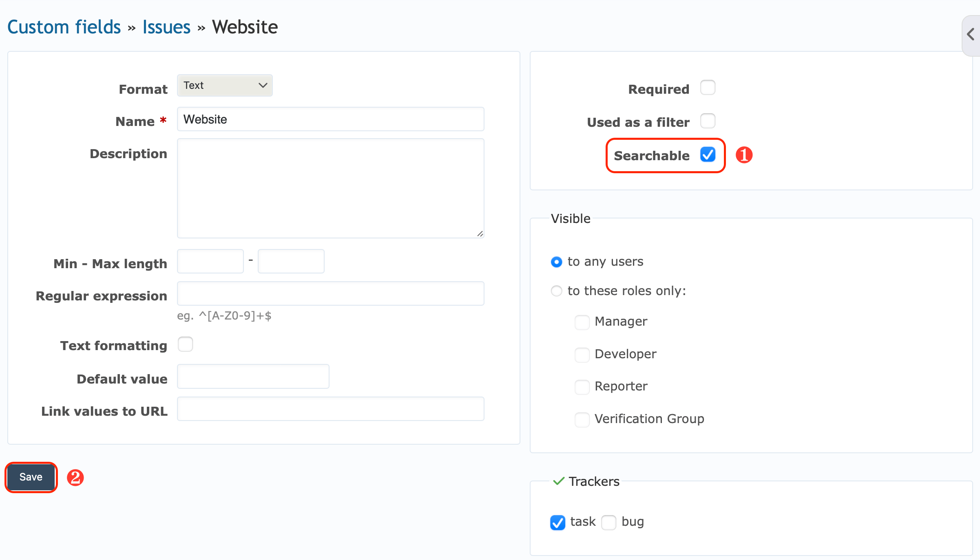Select the 'to these roles only' radio button

556,291
